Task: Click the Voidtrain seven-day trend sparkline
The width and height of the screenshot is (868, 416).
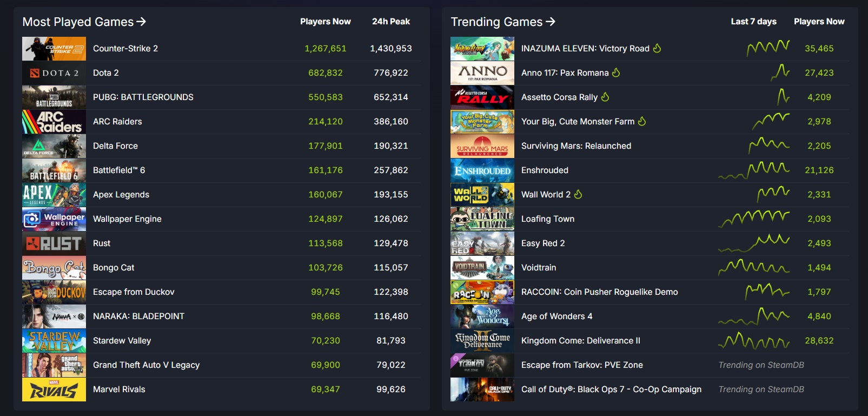Action: click(754, 267)
